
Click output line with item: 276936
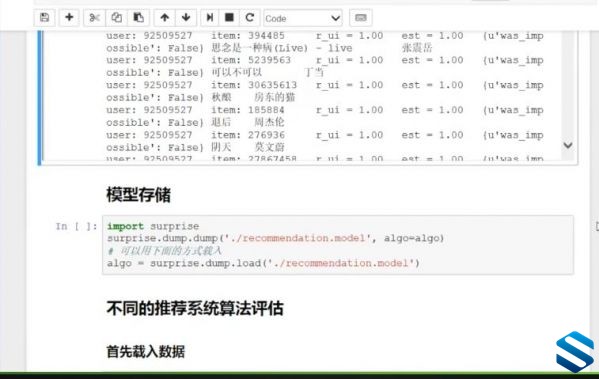(325, 135)
